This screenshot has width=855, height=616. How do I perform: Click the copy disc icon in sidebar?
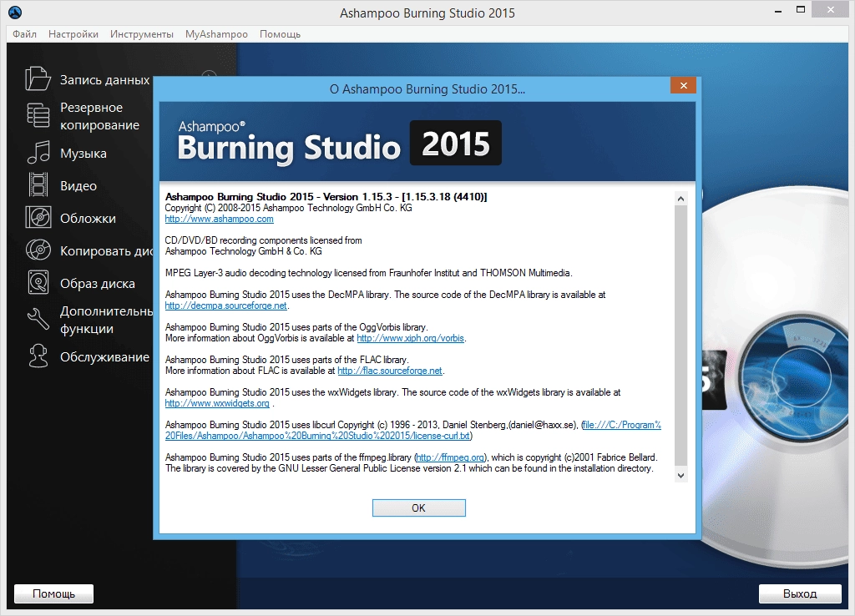tap(38, 250)
